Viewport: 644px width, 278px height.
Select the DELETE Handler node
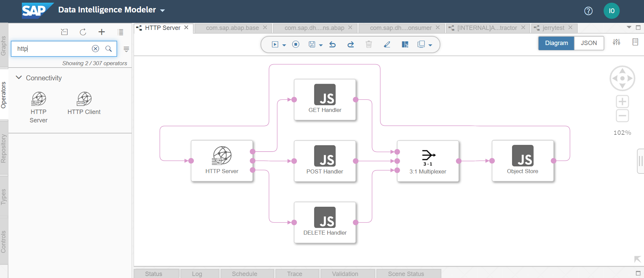[x=325, y=223]
